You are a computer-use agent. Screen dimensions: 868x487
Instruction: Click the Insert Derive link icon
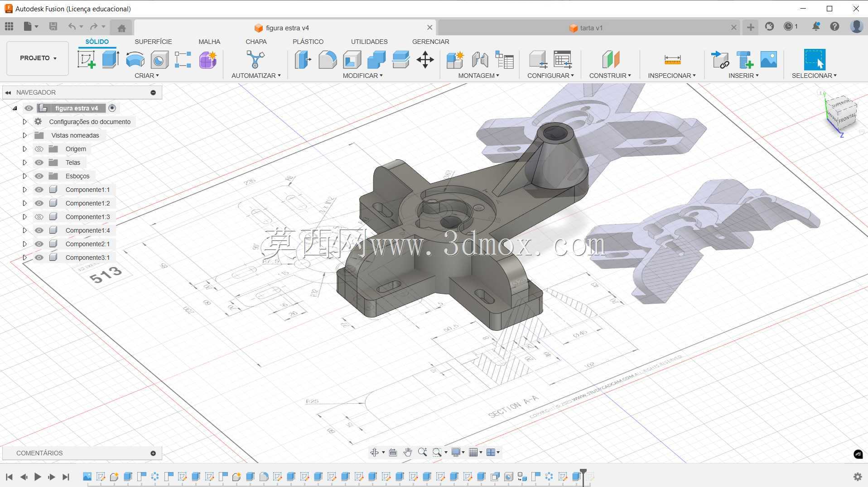[720, 59]
